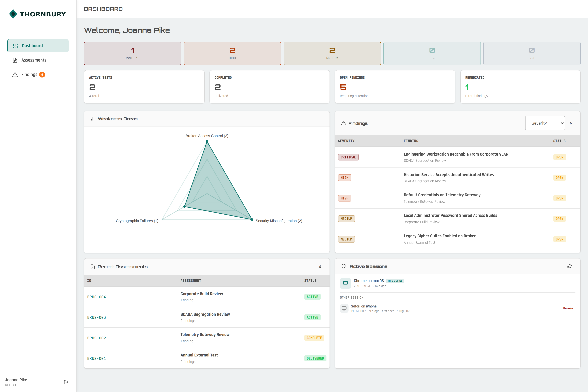Click the orange 6 badge on Findings
588x392 pixels.
[42, 75]
